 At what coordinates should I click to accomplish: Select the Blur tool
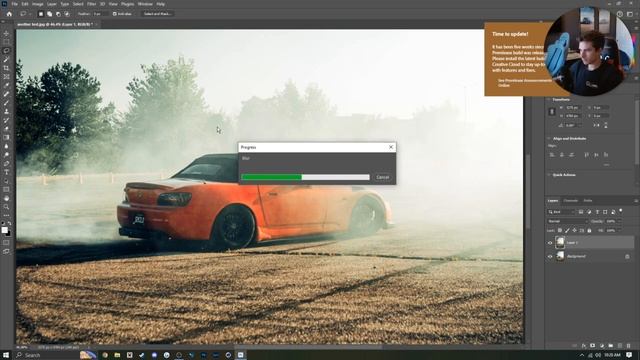[6, 146]
